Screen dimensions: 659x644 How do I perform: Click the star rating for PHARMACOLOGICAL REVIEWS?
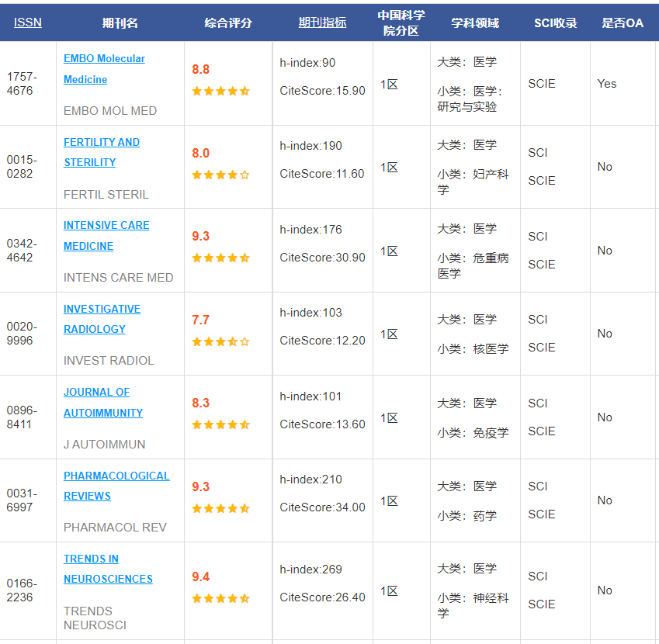pos(220,509)
